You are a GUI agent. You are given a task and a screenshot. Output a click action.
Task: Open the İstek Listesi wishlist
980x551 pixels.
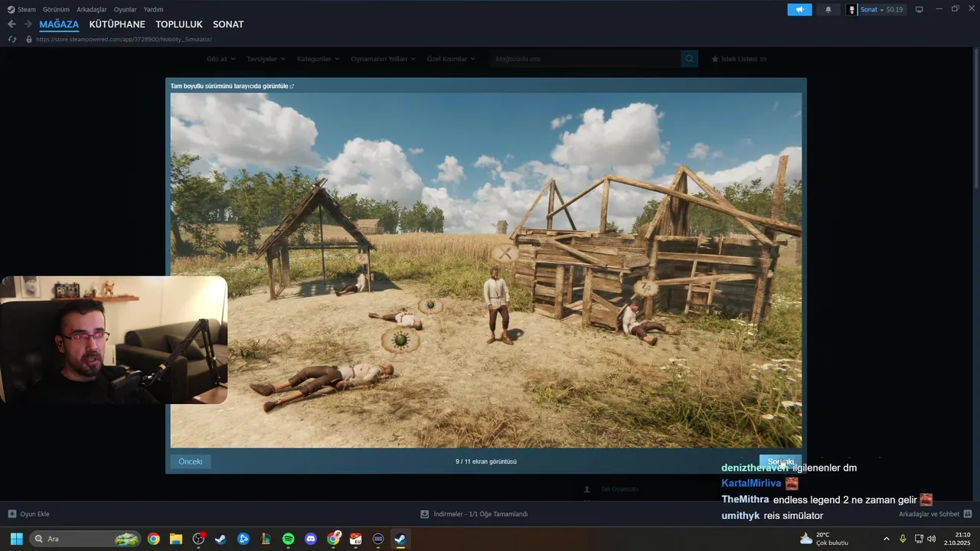[739, 59]
